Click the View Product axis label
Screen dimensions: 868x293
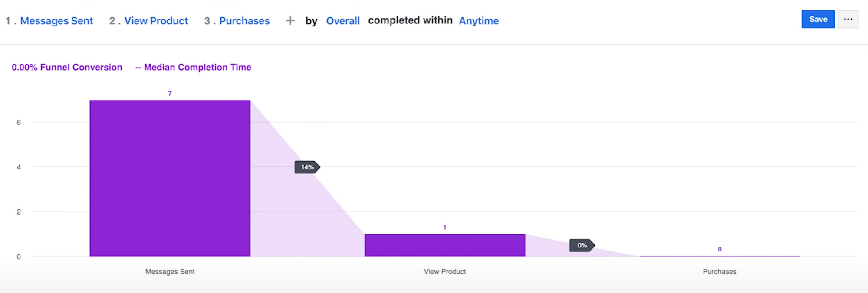click(x=445, y=272)
